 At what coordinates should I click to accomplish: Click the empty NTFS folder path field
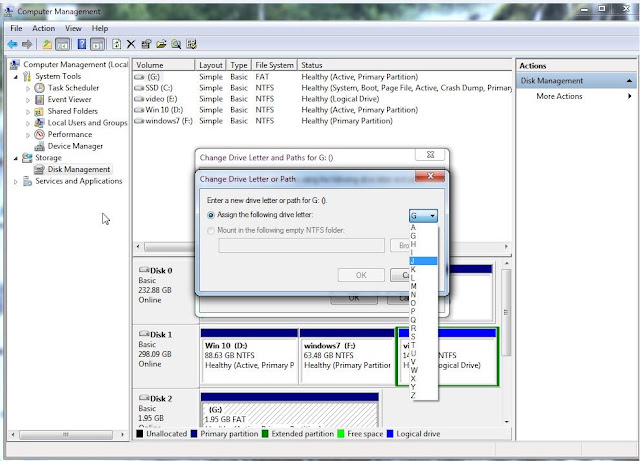point(301,245)
